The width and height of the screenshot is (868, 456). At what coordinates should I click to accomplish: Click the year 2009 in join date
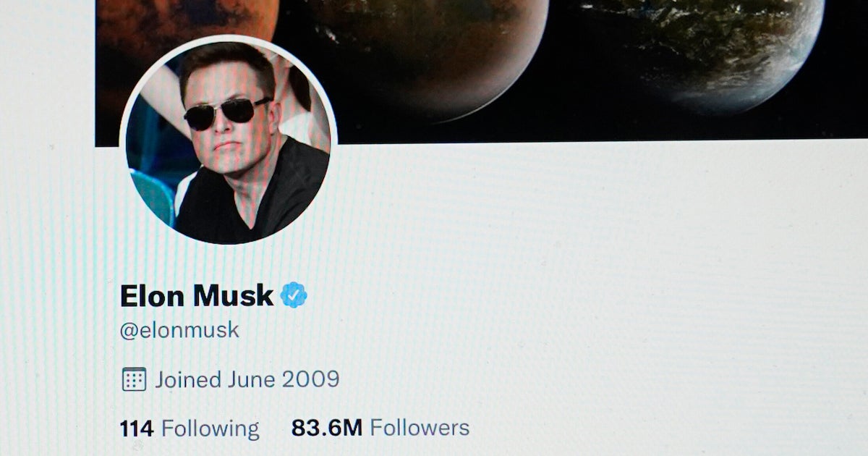point(311,379)
